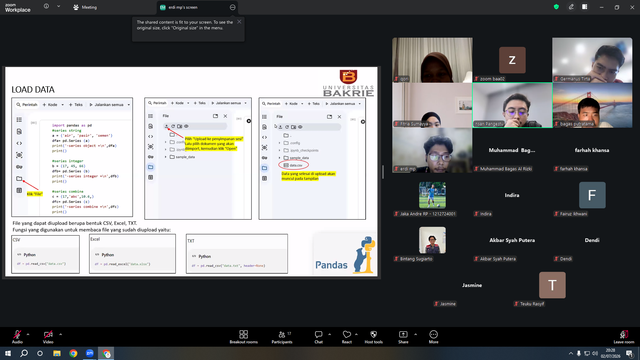This screenshot has width=640, height=360.
Task: Select Germanus Tirta's video tile
Action: 592,60
